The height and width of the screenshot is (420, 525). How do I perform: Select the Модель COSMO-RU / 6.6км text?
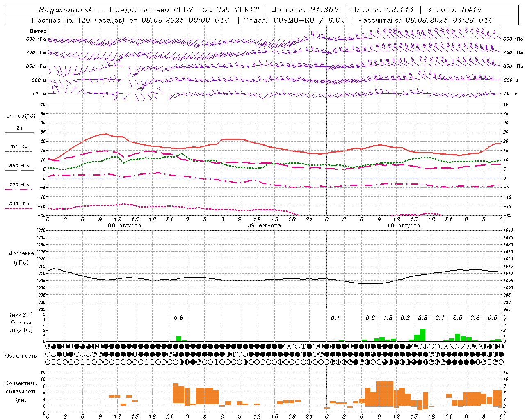pyautogui.click(x=296, y=20)
